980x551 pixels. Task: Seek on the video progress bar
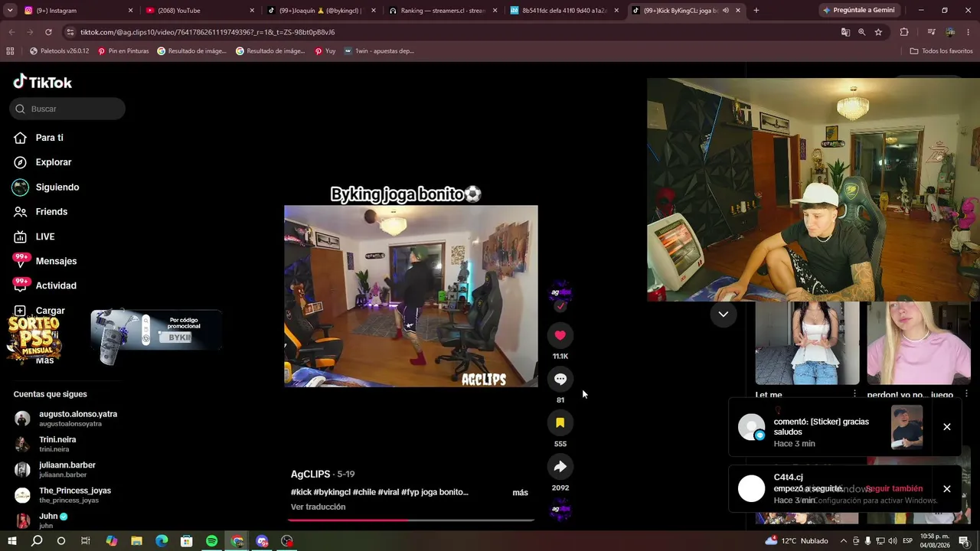(x=411, y=520)
